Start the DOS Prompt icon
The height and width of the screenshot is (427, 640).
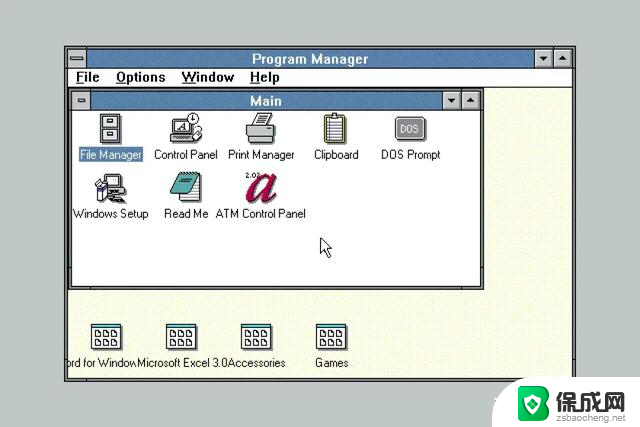[x=410, y=129]
